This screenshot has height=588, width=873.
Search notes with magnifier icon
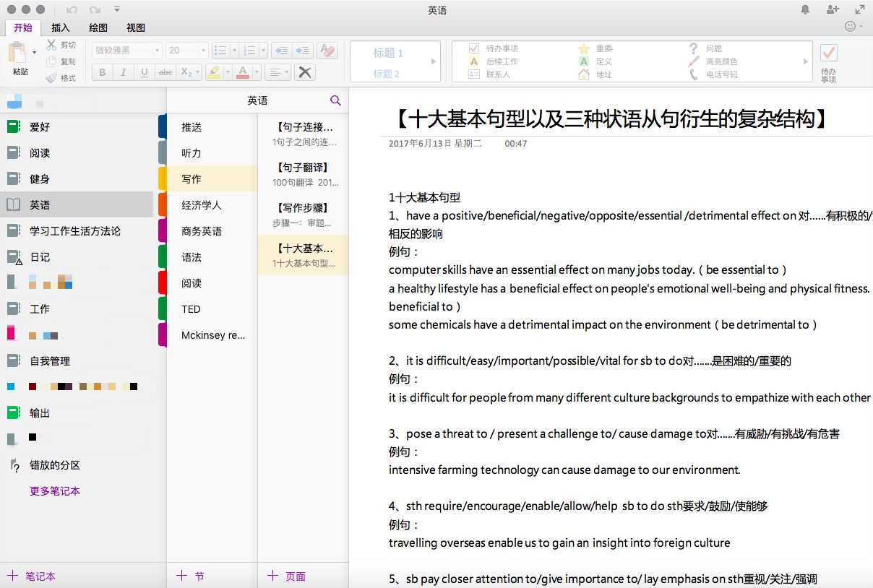click(x=335, y=100)
